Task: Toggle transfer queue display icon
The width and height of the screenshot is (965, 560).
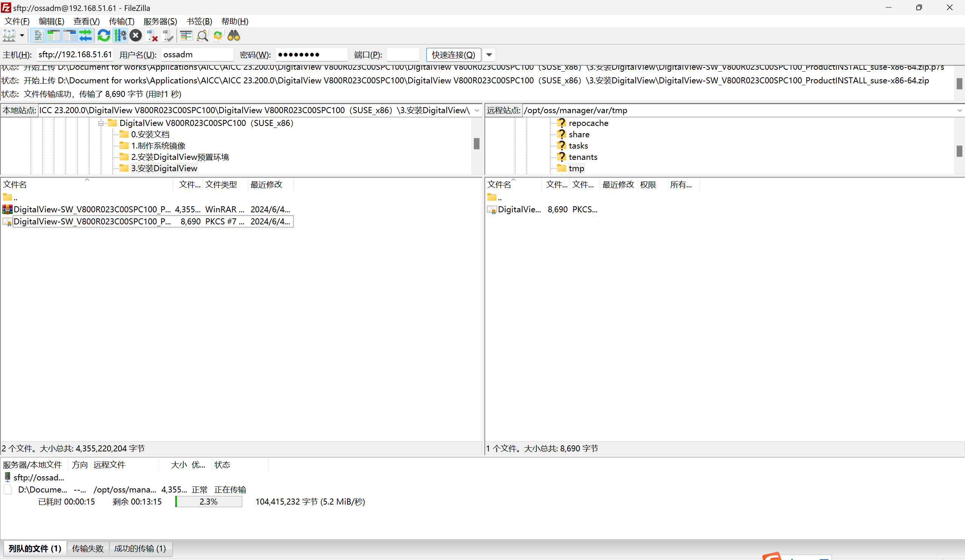Action: point(85,35)
